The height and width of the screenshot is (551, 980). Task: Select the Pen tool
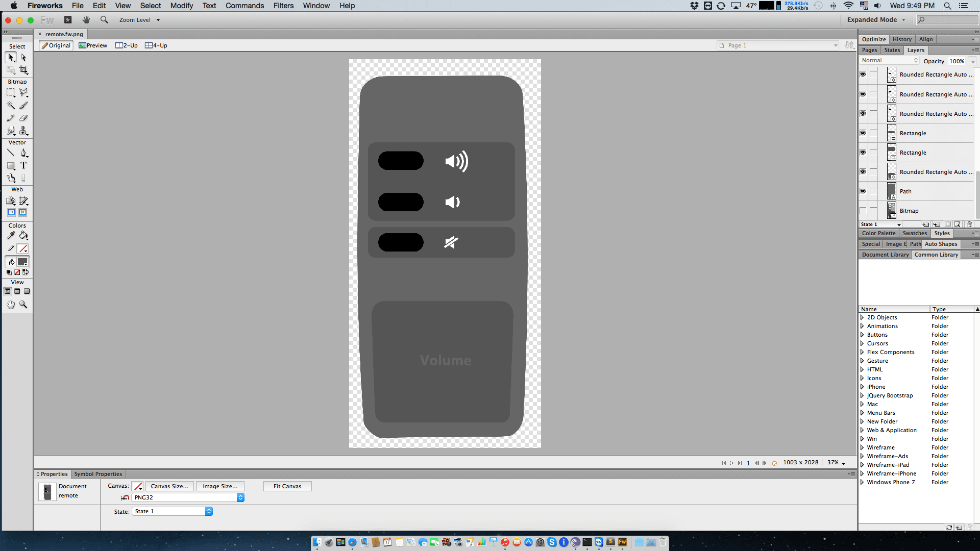pyautogui.click(x=23, y=153)
